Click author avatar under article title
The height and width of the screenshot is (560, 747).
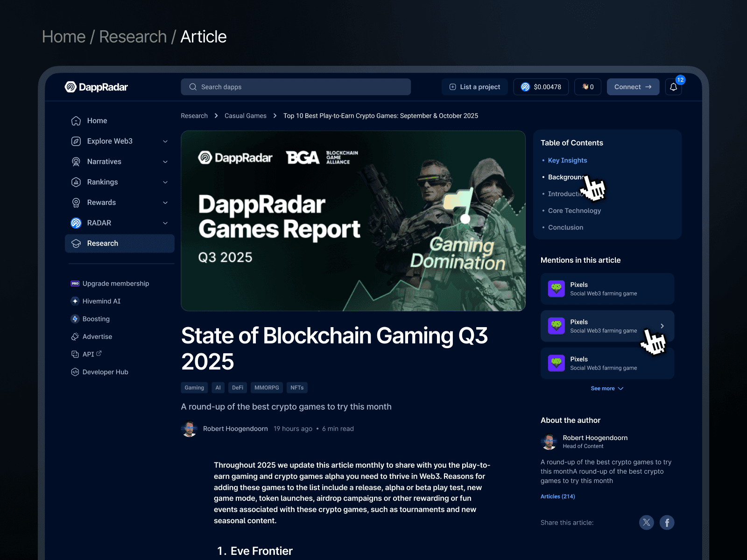point(189,429)
